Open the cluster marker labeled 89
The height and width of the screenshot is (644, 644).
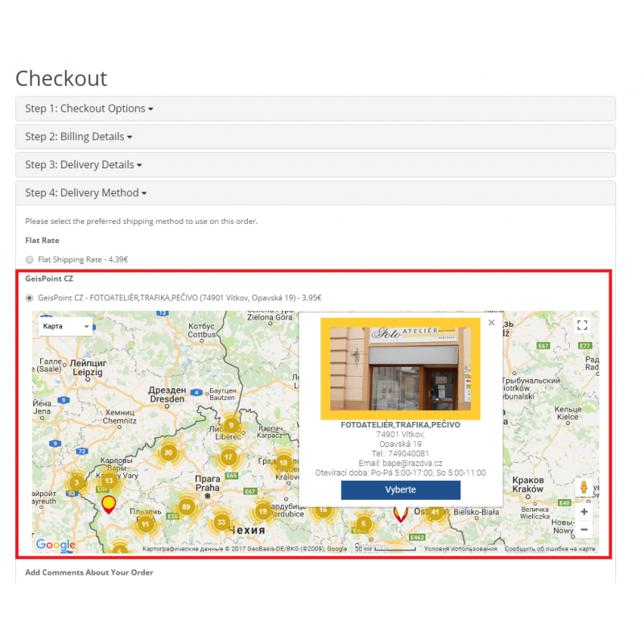point(186,507)
